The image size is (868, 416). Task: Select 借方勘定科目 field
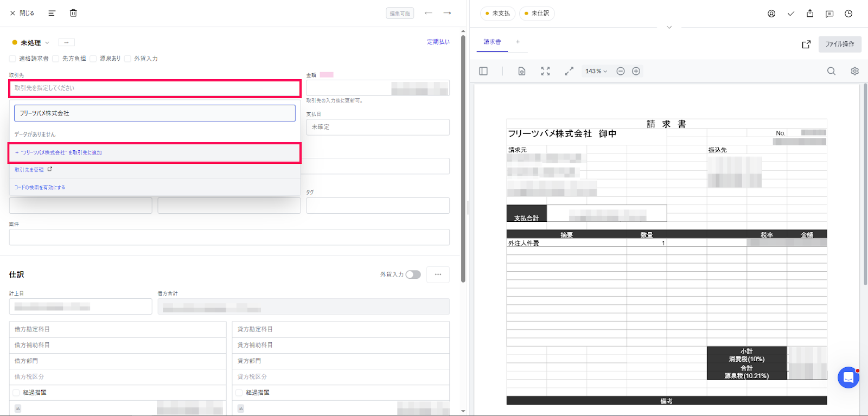tap(118, 329)
